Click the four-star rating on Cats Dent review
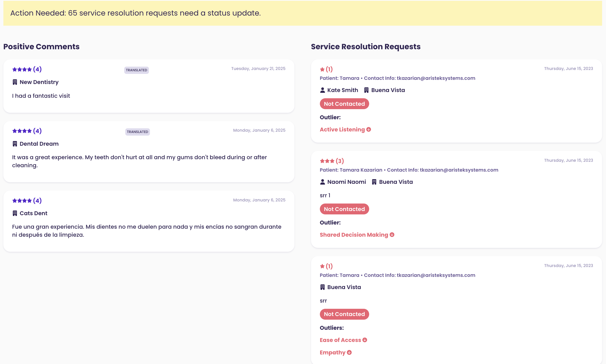Viewport: 606px width, 364px height. (x=27, y=201)
